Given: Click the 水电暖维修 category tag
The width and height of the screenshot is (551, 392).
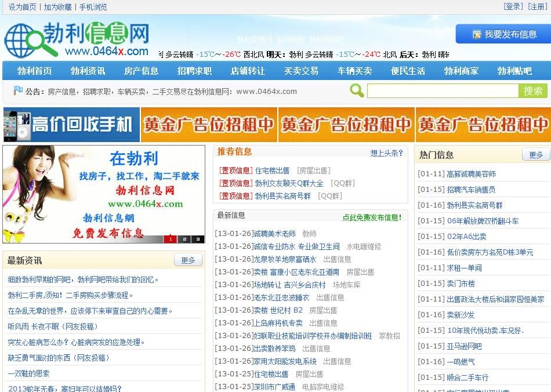Looking at the screenshot, I should point(364,246).
